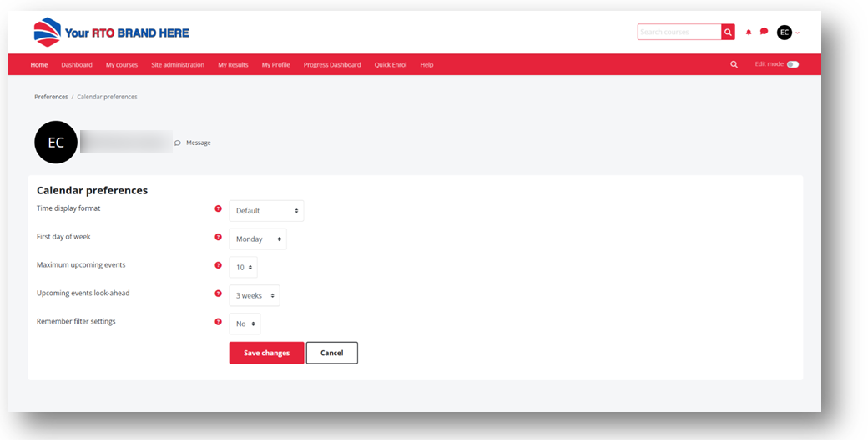Open the Remember filter settings dropdown
Image resolution: width=868 pixels, height=442 pixels.
click(x=245, y=324)
